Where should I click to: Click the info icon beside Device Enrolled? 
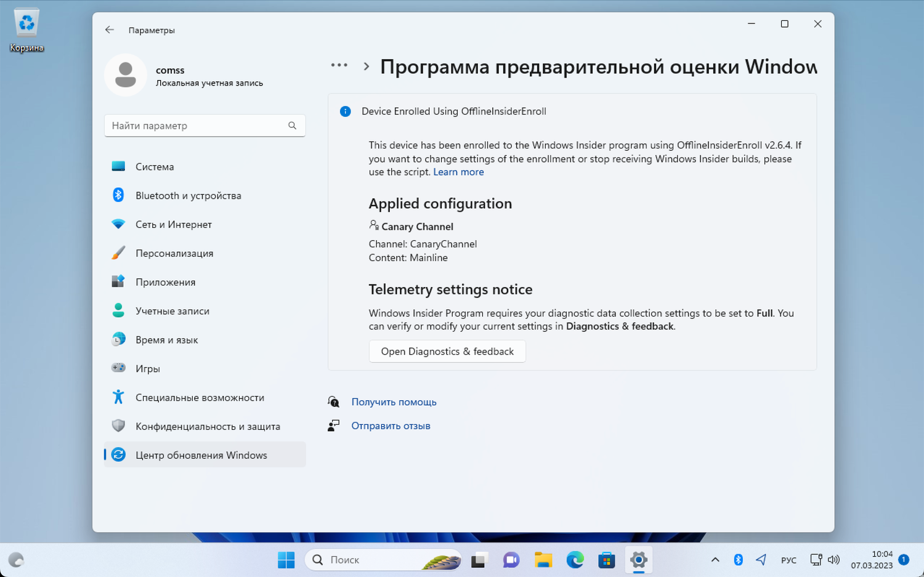(346, 111)
